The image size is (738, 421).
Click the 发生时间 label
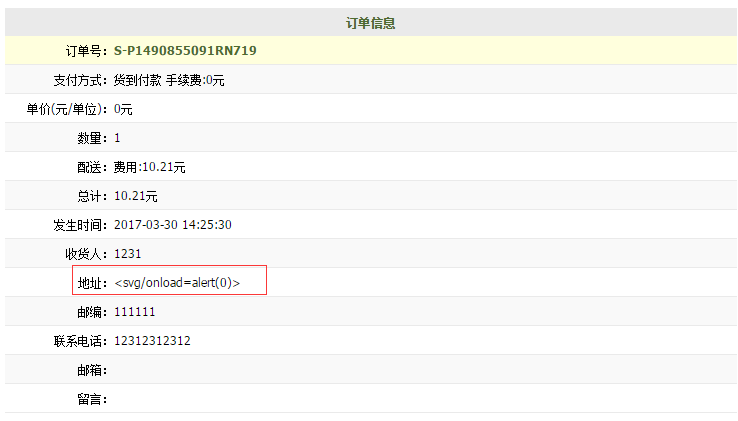point(80,225)
